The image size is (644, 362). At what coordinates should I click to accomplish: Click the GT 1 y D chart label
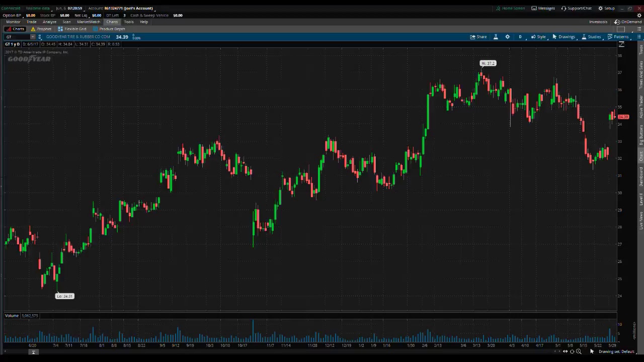12,44
